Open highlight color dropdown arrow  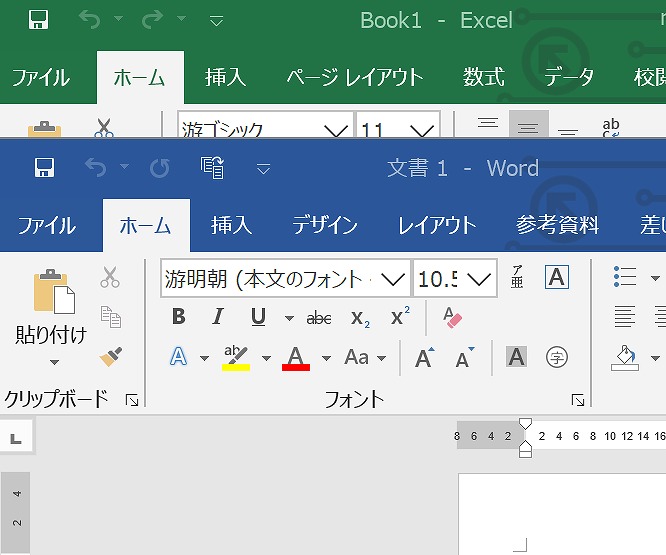coord(266,358)
